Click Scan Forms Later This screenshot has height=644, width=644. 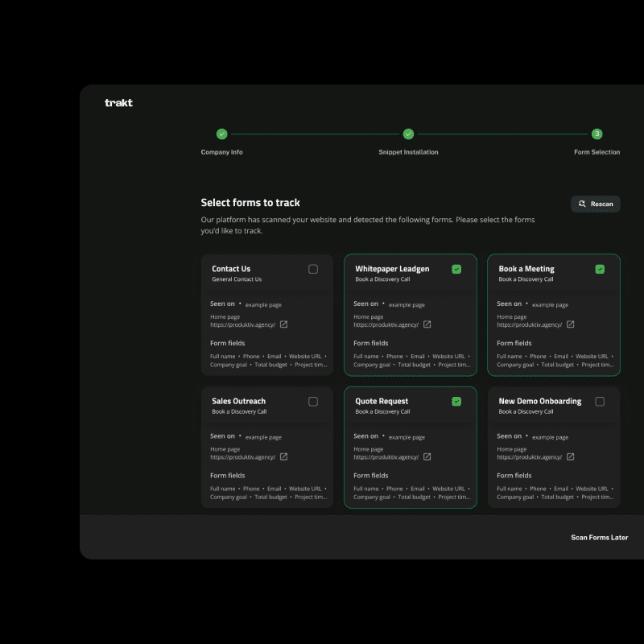click(x=599, y=537)
